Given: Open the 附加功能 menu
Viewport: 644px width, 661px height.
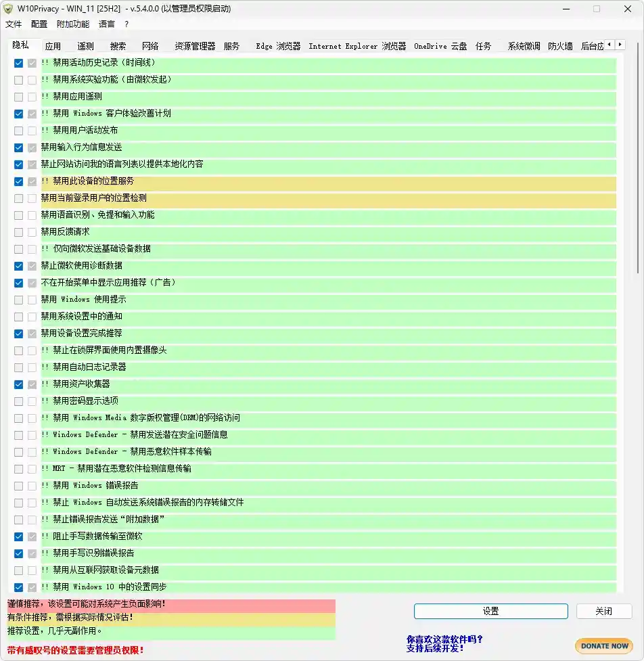Looking at the screenshot, I should [x=73, y=24].
